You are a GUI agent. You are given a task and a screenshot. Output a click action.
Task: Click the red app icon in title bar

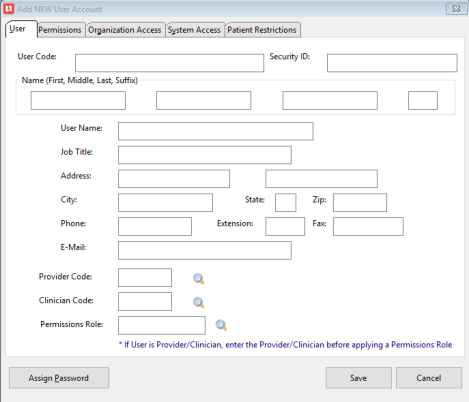pyautogui.click(x=8, y=9)
